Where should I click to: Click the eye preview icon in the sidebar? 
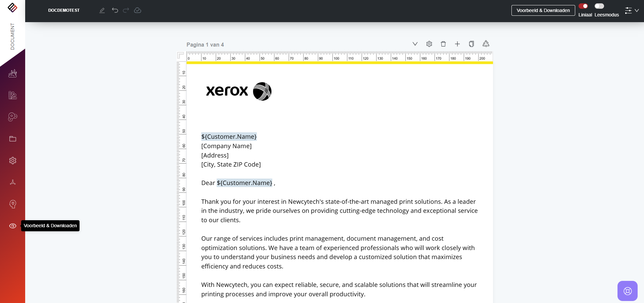click(13, 226)
